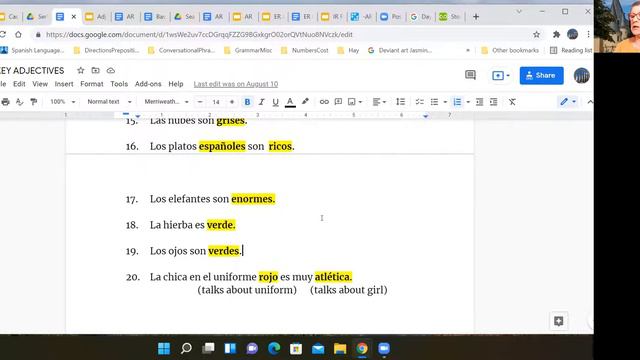Open Microsoft Edge from taskbar
Screen dimensions: 640x360
[x=274, y=348]
